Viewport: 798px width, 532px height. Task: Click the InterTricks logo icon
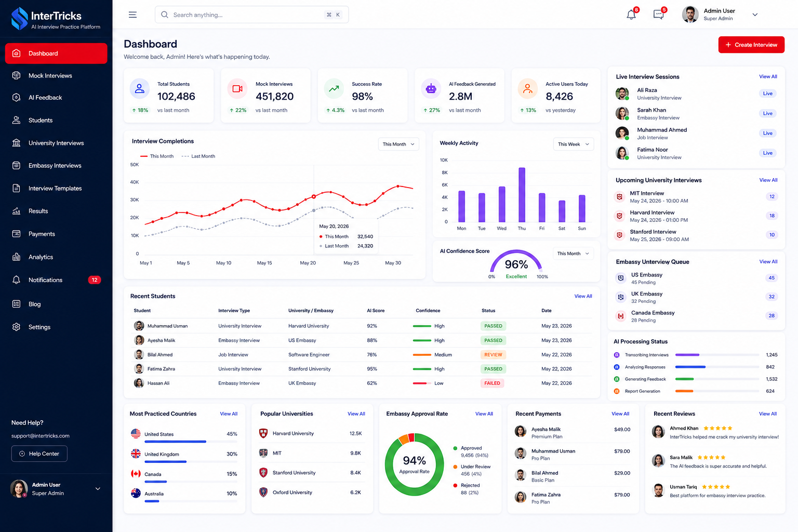pos(19,18)
